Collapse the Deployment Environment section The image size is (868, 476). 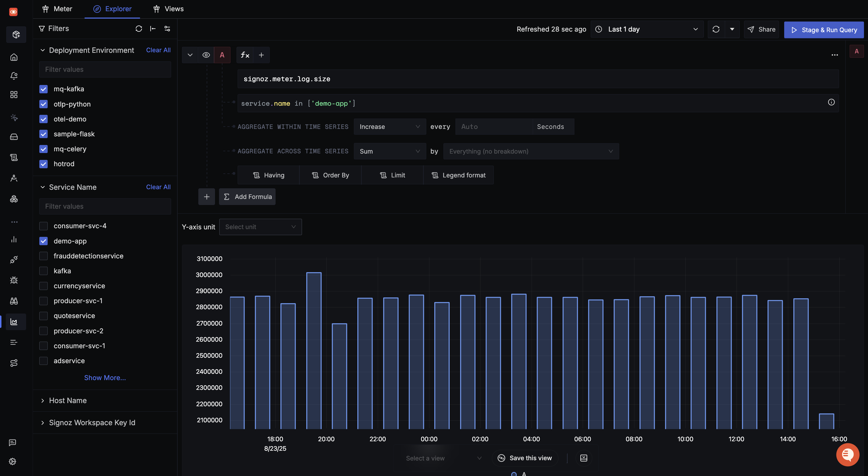(42, 50)
